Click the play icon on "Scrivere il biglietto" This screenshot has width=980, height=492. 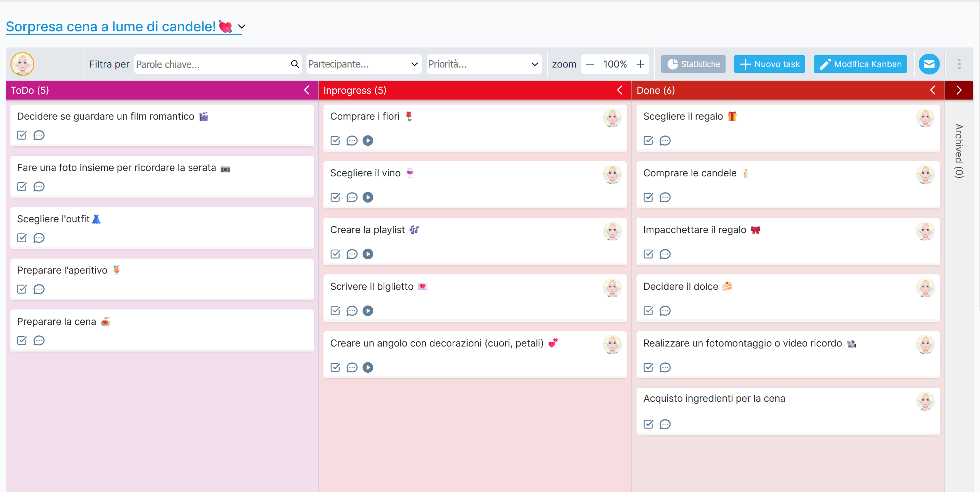coord(369,311)
